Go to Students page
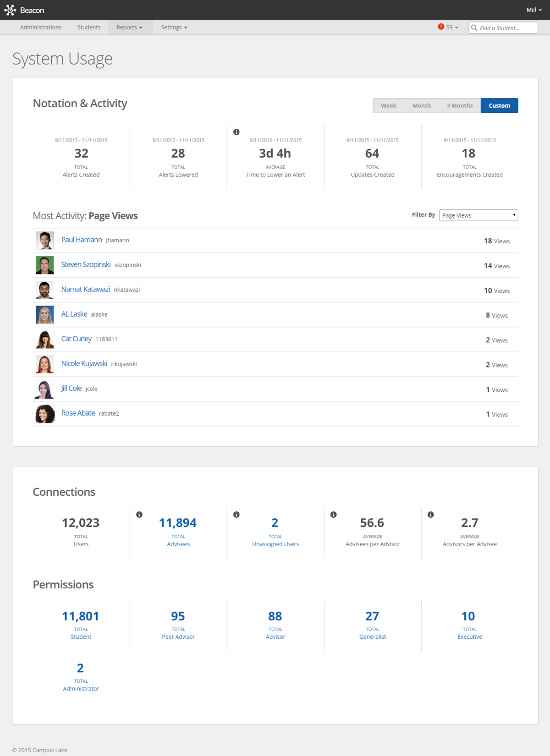Screen dimensions: 550x756 click(89, 27)
